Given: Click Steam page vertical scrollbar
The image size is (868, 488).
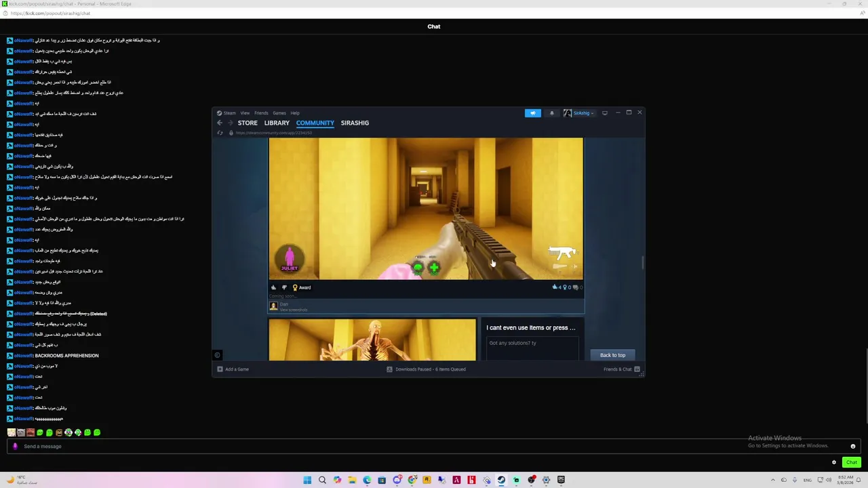Looking at the screenshot, I should [643, 263].
